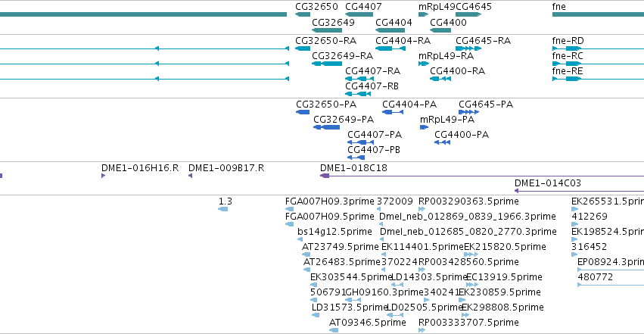The image size is (644, 334).
Task: Select the CG32649 gene feature
Action: click(x=327, y=30)
